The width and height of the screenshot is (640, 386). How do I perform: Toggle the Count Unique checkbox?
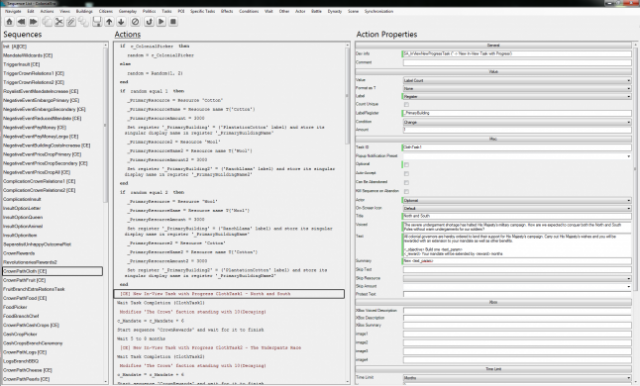tap(406, 104)
